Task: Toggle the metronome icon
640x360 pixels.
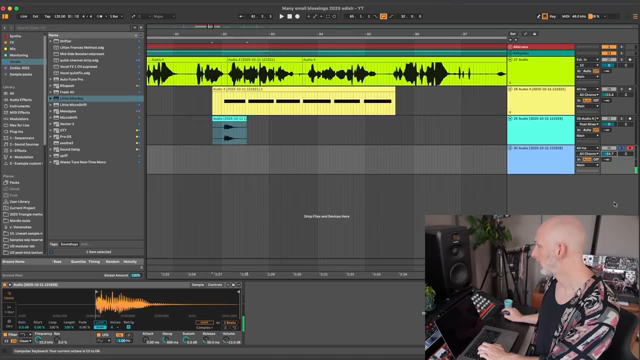Action: 100,16
